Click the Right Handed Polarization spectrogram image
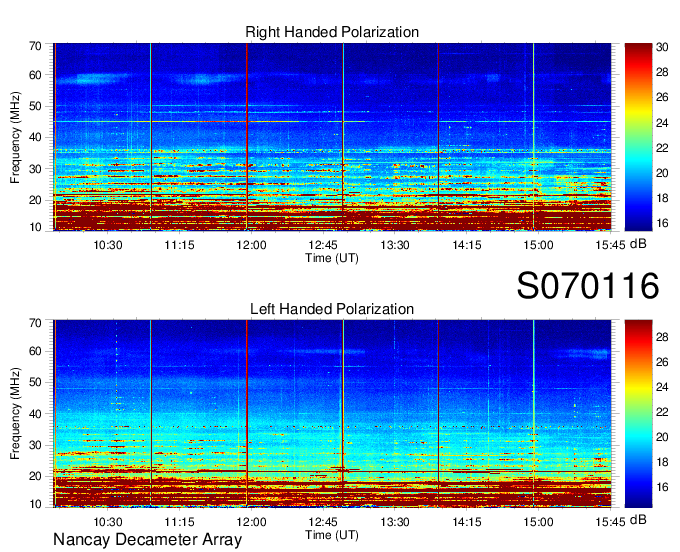680x552 pixels. (x=332, y=137)
